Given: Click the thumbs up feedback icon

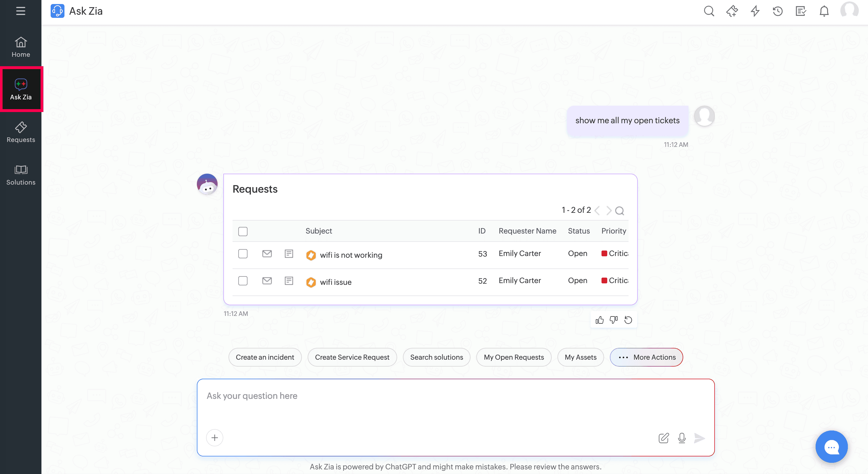Looking at the screenshot, I should coord(599,320).
